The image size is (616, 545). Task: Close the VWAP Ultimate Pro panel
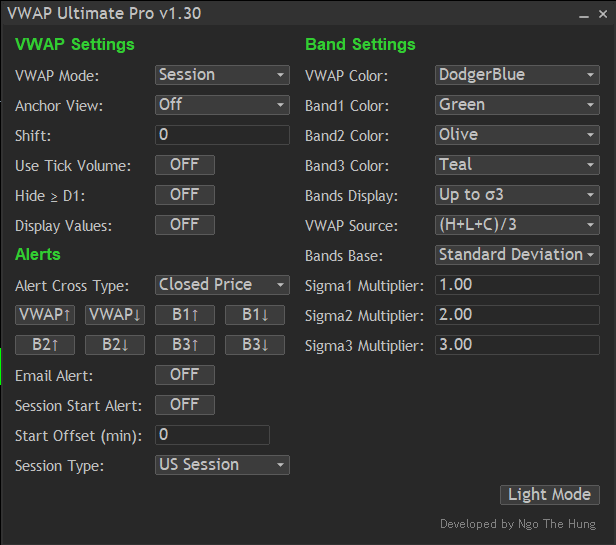603,14
